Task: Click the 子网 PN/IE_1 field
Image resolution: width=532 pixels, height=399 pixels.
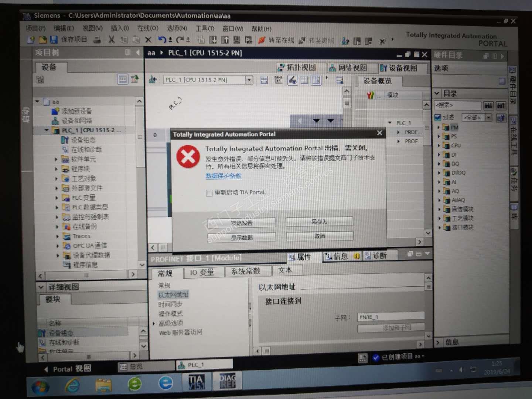Action: [x=391, y=317]
